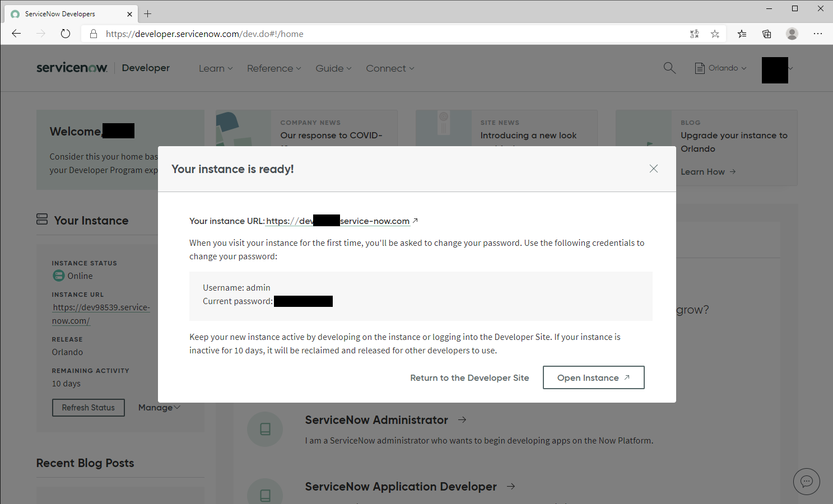Screen dimensions: 833x504
Task: Click the 'Current password:' label
Action: coord(238,301)
